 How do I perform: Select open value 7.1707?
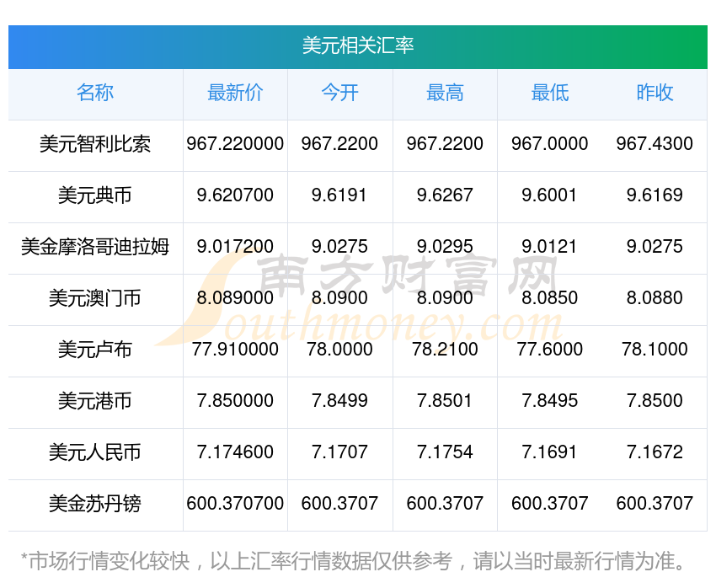(x=339, y=452)
